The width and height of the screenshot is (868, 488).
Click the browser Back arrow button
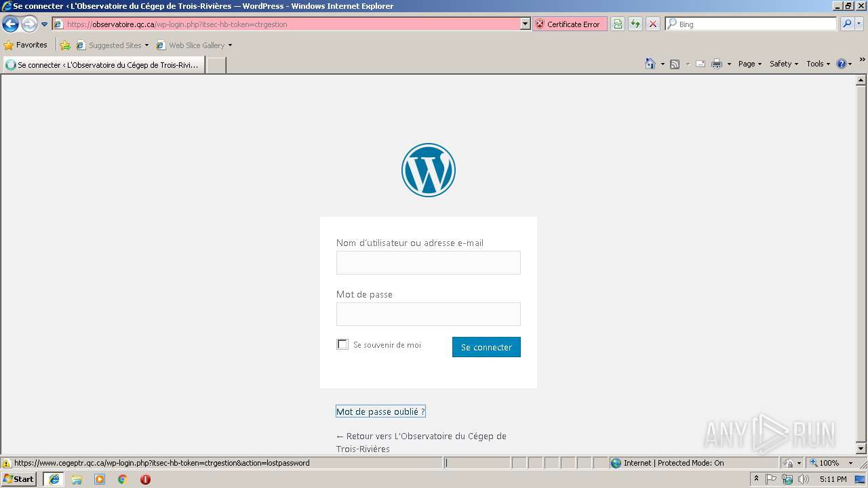click(x=10, y=24)
